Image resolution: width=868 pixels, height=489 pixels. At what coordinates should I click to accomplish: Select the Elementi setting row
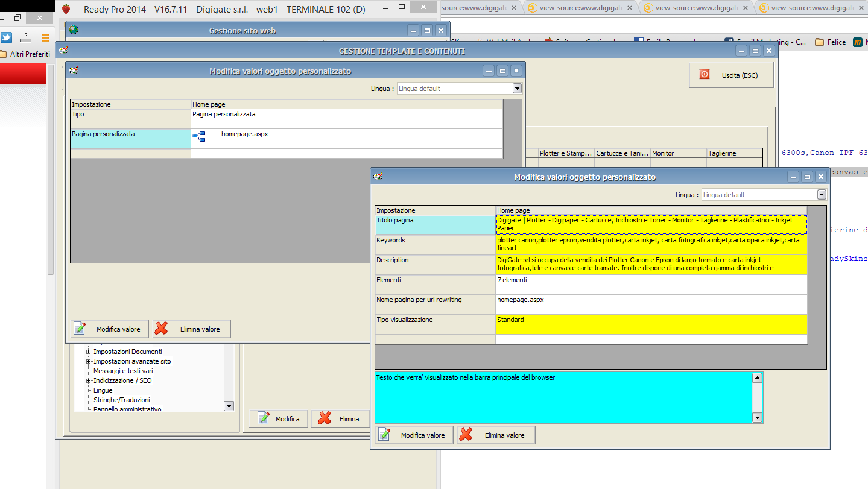[x=435, y=285]
